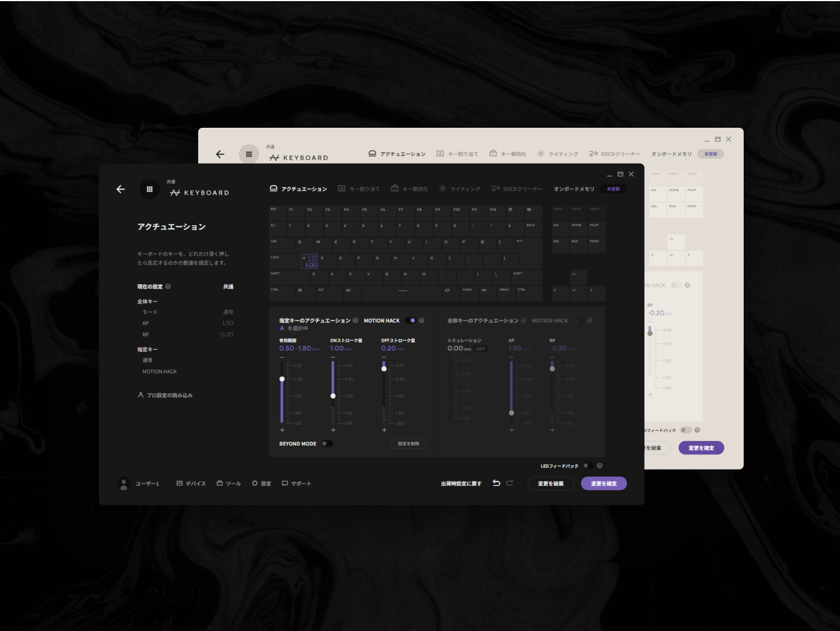Toggle BEYOND MODE switch
840x631 pixels.
[x=326, y=444]
